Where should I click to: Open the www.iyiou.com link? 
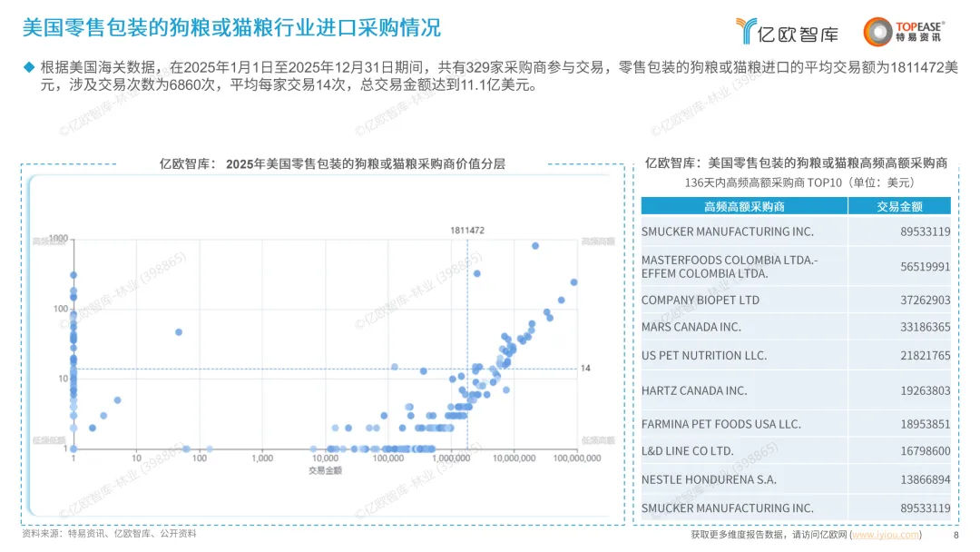coord(886,535)
